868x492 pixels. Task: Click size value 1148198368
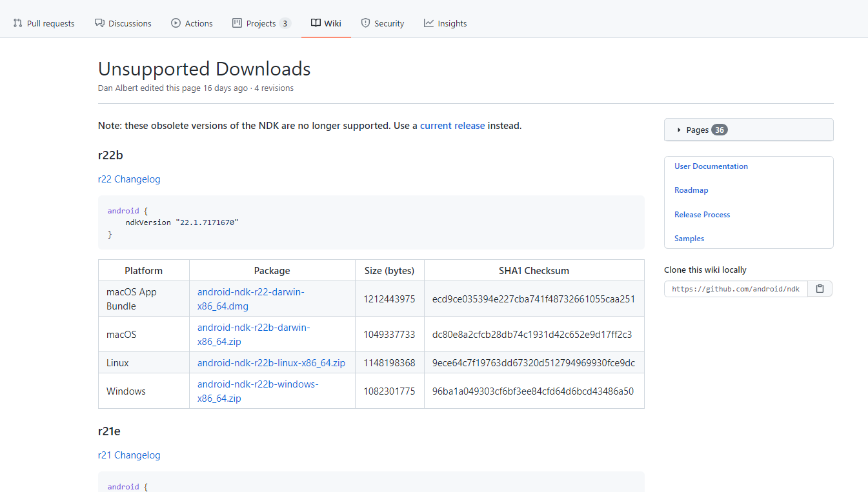point(390,363)
